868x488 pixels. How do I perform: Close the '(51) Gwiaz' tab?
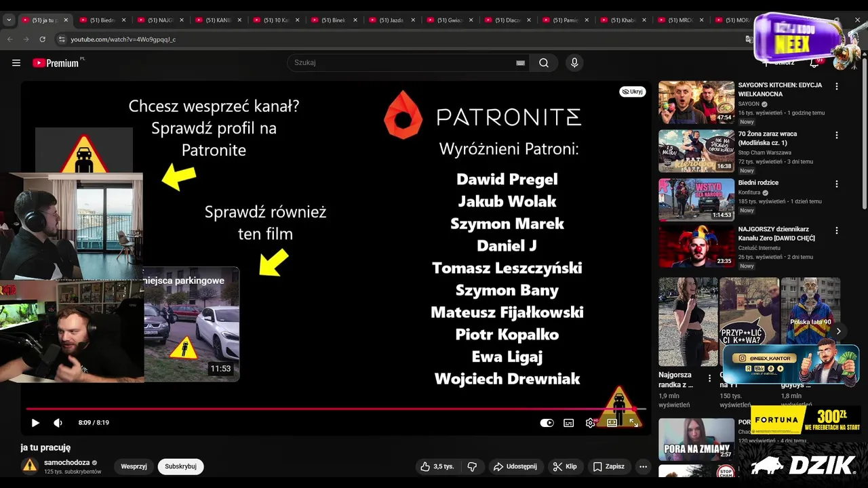[x=471, y=20]
